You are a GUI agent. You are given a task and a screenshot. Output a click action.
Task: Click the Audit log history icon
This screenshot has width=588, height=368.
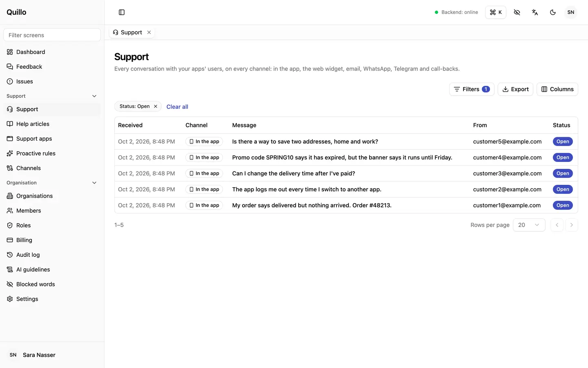click(10, 255)
